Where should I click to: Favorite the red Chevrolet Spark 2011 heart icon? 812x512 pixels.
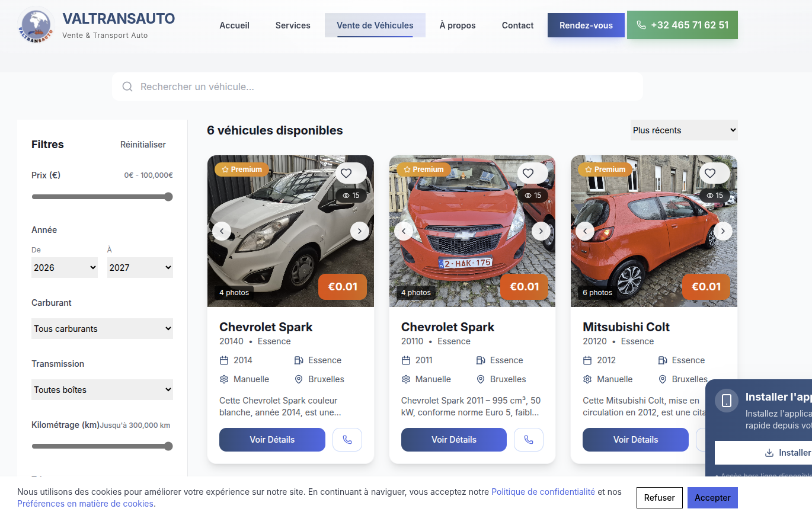[528, 173]
